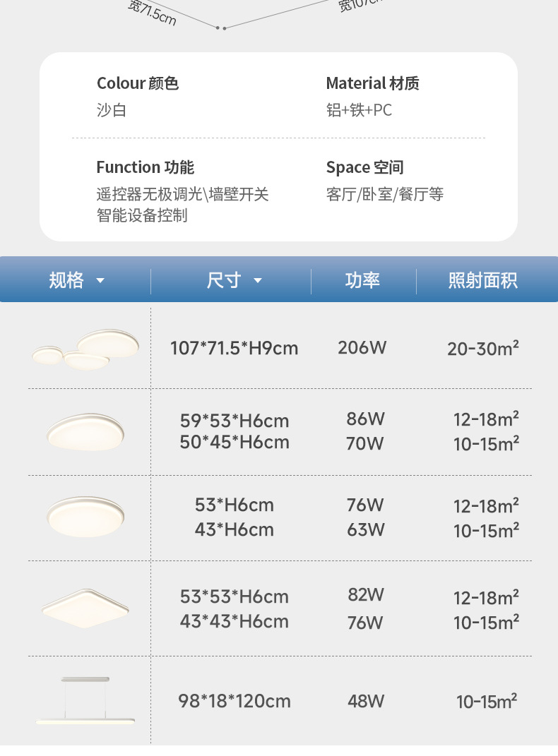Select the 59*53*H6cm size option
The height and width of the screenshot is (756, 558).
235,421
